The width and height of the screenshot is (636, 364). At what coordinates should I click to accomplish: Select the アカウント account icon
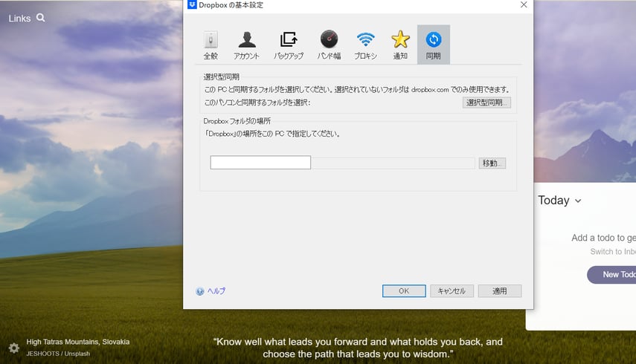246,45
